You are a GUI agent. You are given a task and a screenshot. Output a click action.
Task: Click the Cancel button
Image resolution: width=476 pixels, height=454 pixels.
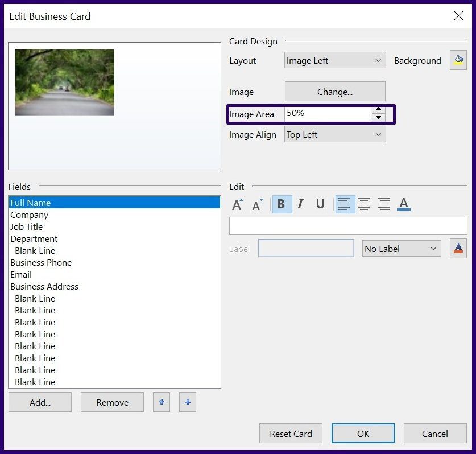[435, 434]
